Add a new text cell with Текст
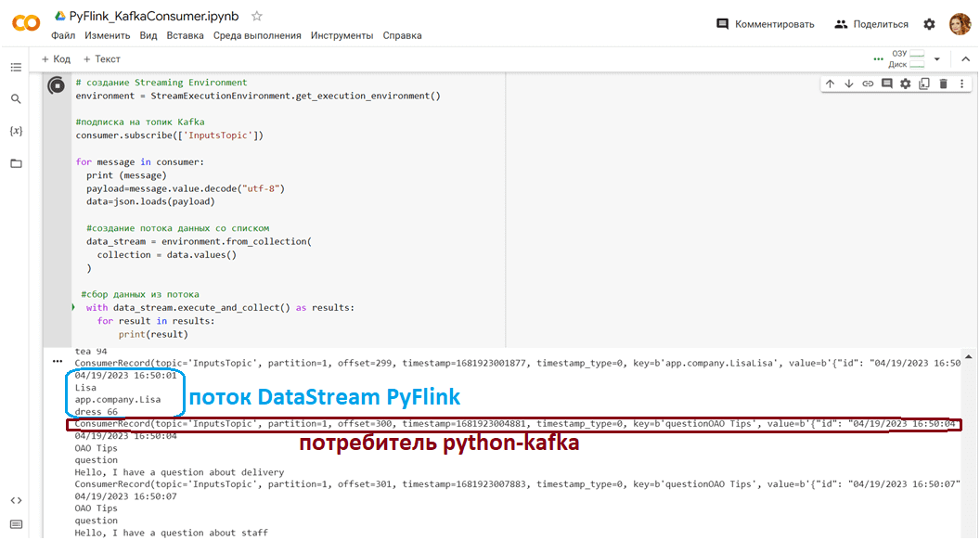The height and width of the screenshot is (540, 980). click(x=101, y=58)
